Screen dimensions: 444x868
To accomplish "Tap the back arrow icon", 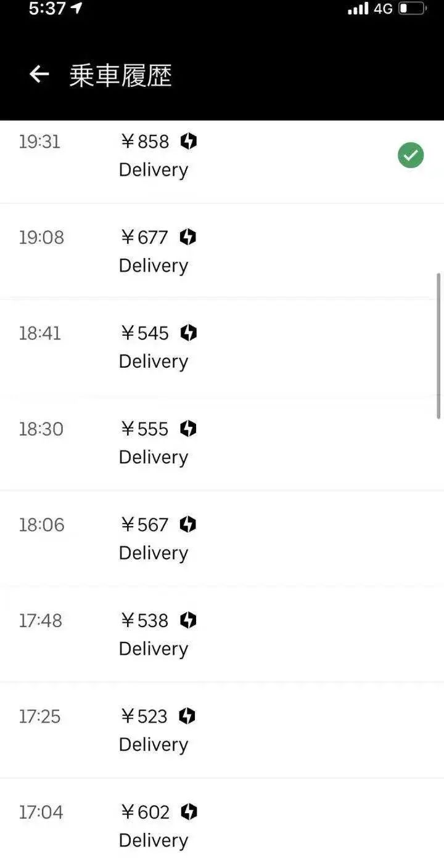I will point(39,75).
